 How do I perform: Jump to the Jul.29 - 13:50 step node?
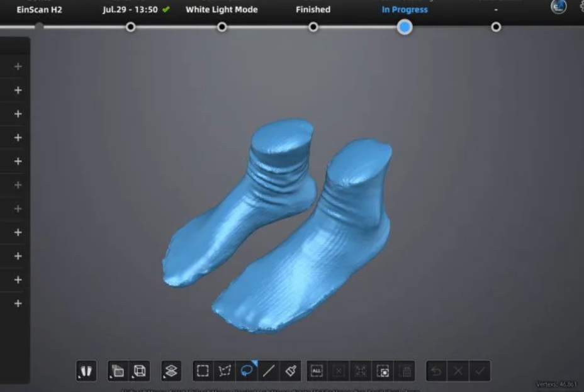(130, 27)
